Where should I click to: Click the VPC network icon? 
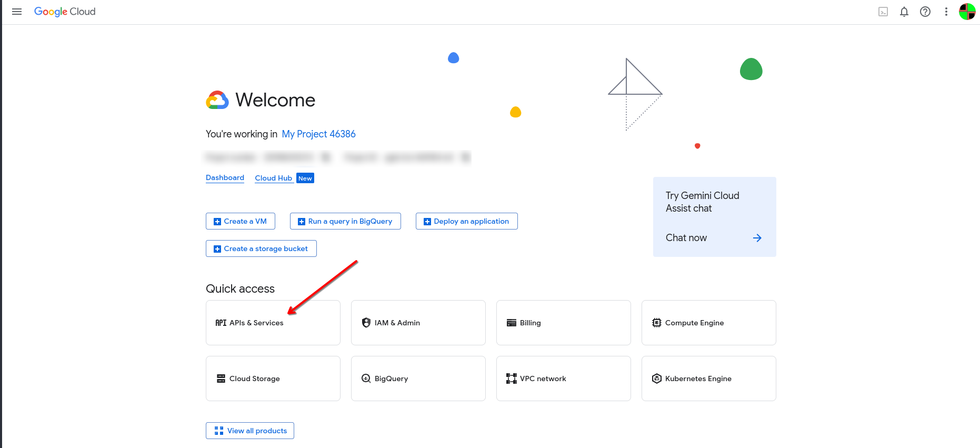coord(512,379)
